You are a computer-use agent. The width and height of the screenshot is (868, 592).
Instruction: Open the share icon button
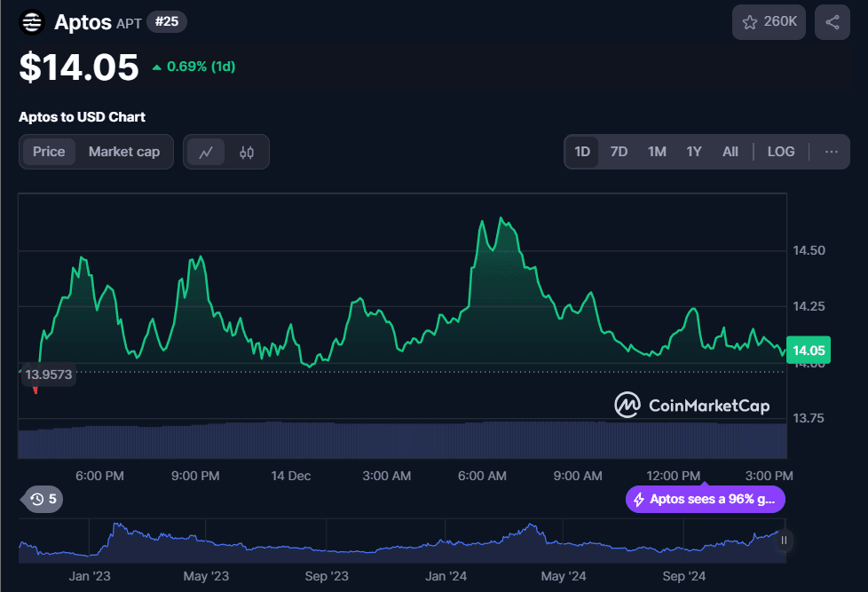click(832, 22)
